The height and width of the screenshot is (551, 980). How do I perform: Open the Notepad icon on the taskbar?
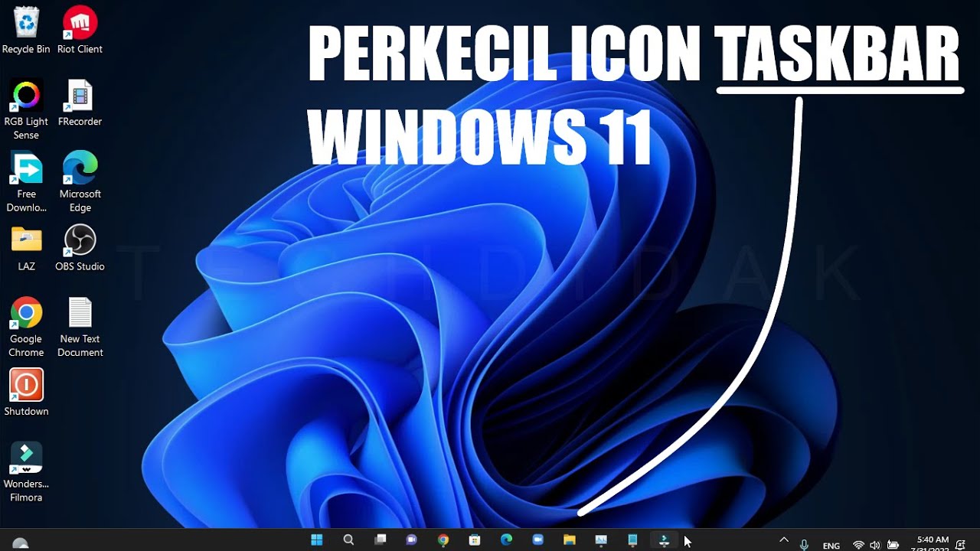point(632,540)
